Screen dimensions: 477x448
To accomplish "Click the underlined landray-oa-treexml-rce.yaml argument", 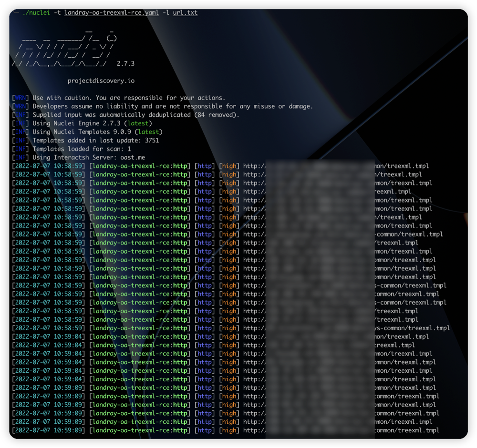I will (111, 12).
